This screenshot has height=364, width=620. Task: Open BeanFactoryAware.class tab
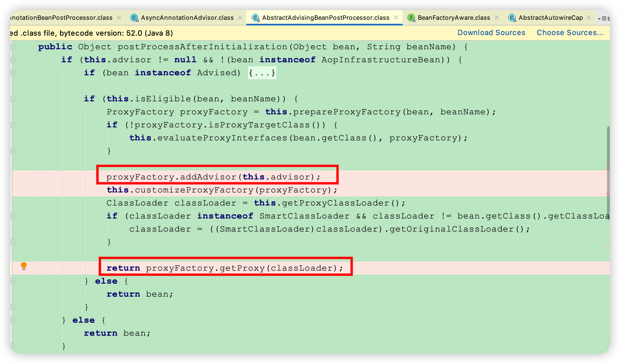point(454,18)
